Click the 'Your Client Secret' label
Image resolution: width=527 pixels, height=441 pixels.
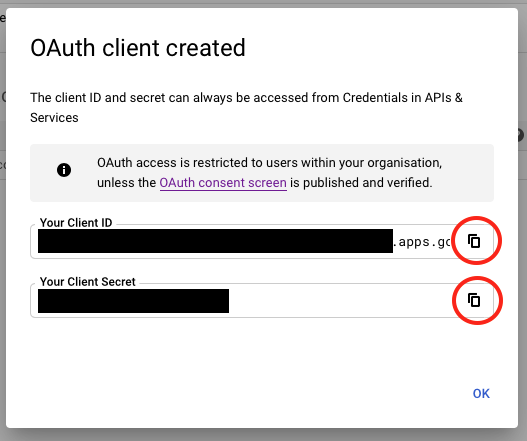pos(87,282)
